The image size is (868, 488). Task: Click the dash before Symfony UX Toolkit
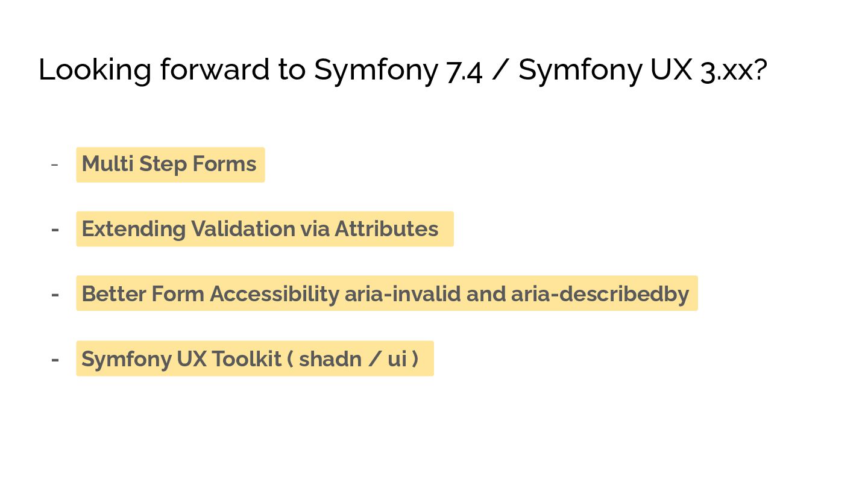55,360
